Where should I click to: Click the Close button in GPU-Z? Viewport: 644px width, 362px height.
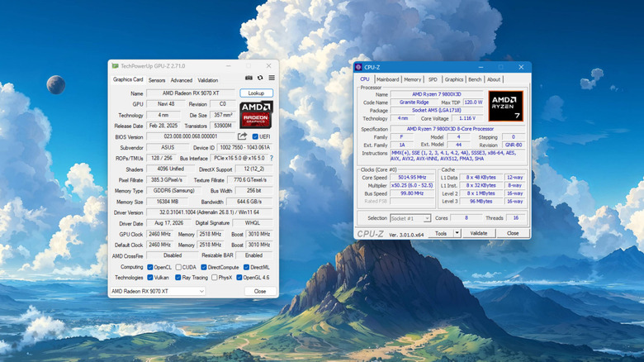point(259,291)
